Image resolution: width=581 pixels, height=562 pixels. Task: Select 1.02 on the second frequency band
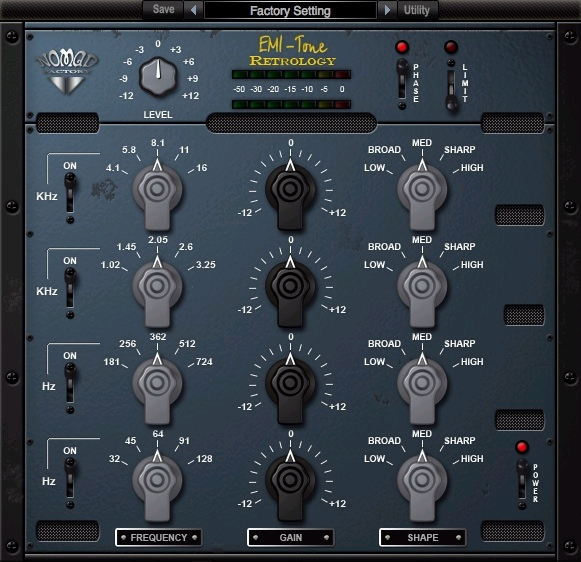pos(110,265)
